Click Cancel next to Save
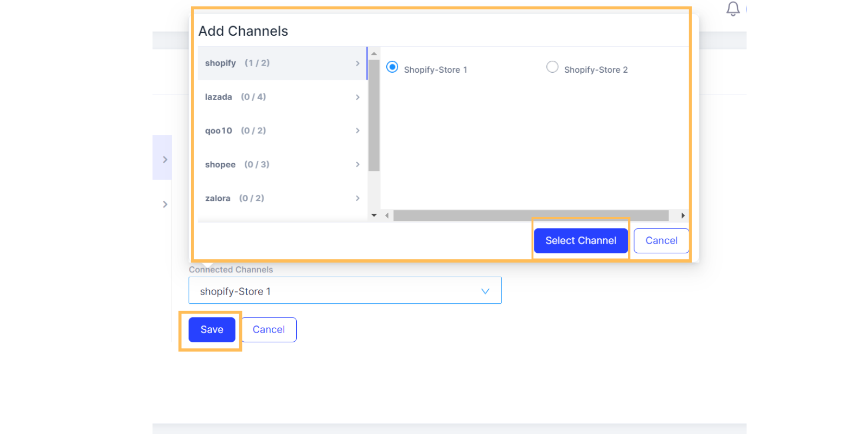 click(x=269, y=329)
